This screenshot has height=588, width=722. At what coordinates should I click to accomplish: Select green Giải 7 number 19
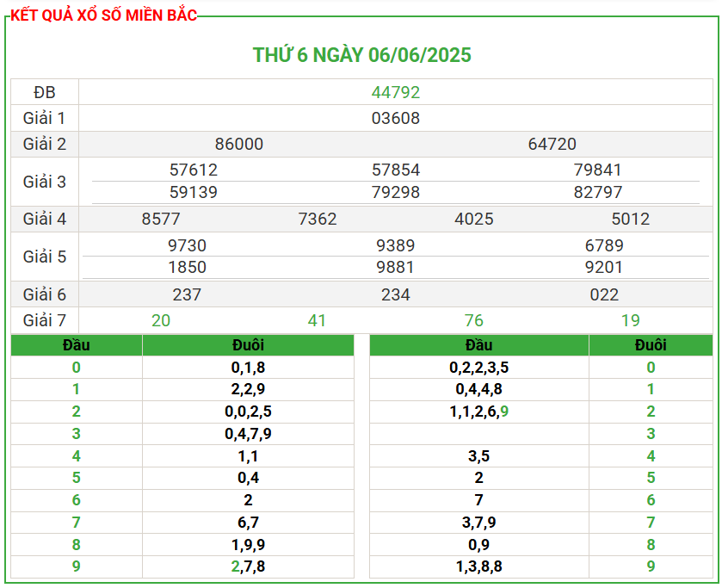pyautogui.click(x=631, y=320)
